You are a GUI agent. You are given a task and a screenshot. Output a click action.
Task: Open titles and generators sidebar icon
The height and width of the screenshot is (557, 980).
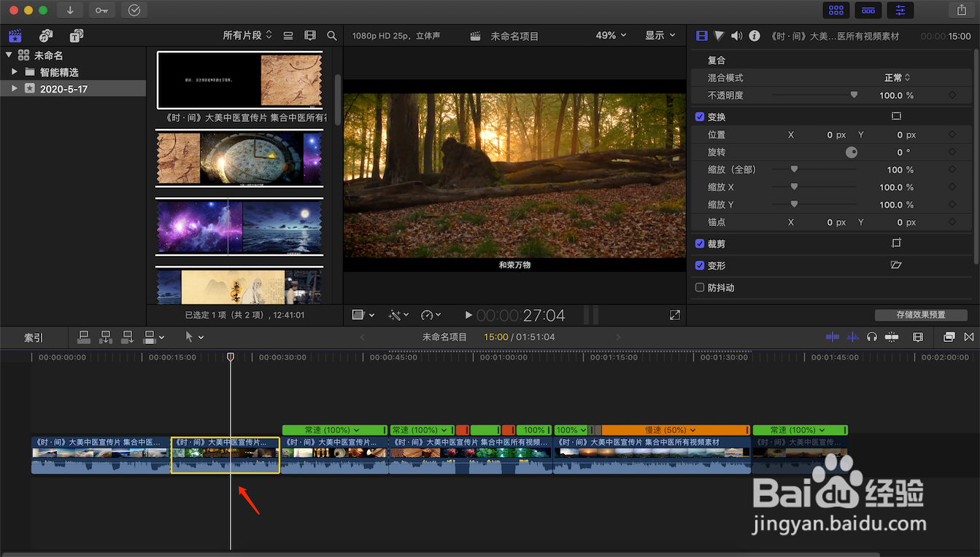77,36
